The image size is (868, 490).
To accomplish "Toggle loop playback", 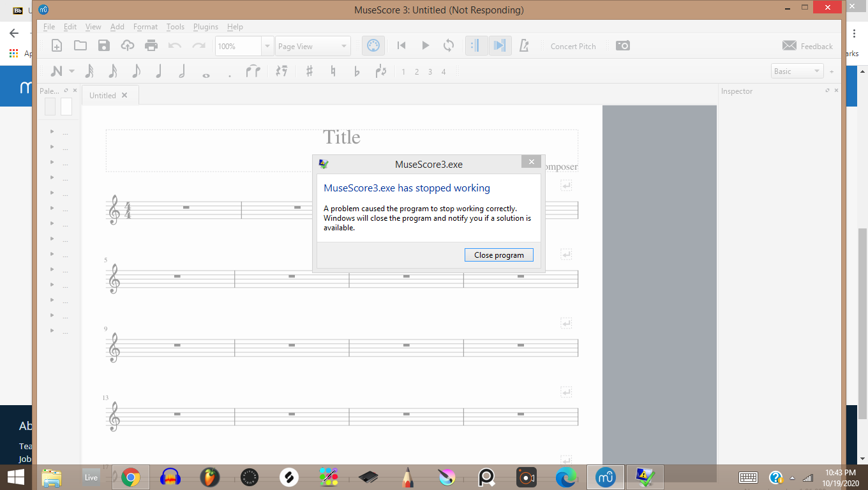I will [x=449, y=45].
